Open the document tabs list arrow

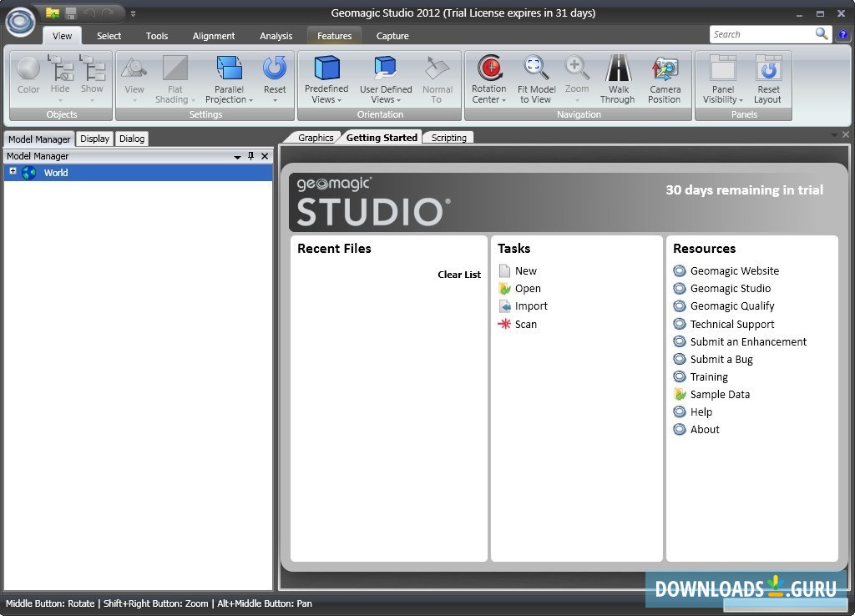[834, 134]
